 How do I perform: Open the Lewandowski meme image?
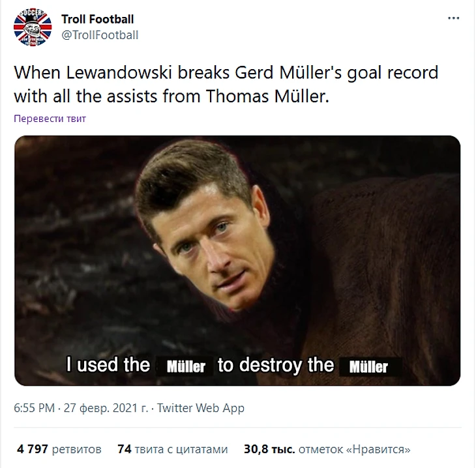tap(237, 259)
